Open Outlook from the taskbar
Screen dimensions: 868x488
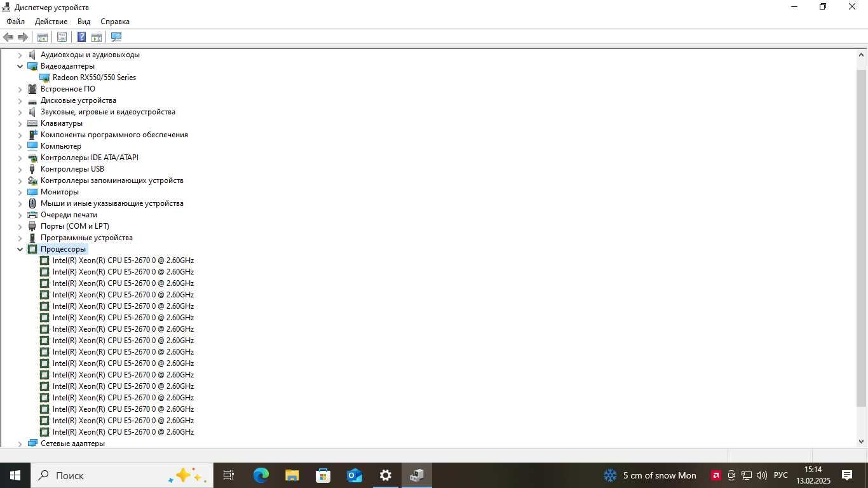click(x=354, y=475)
